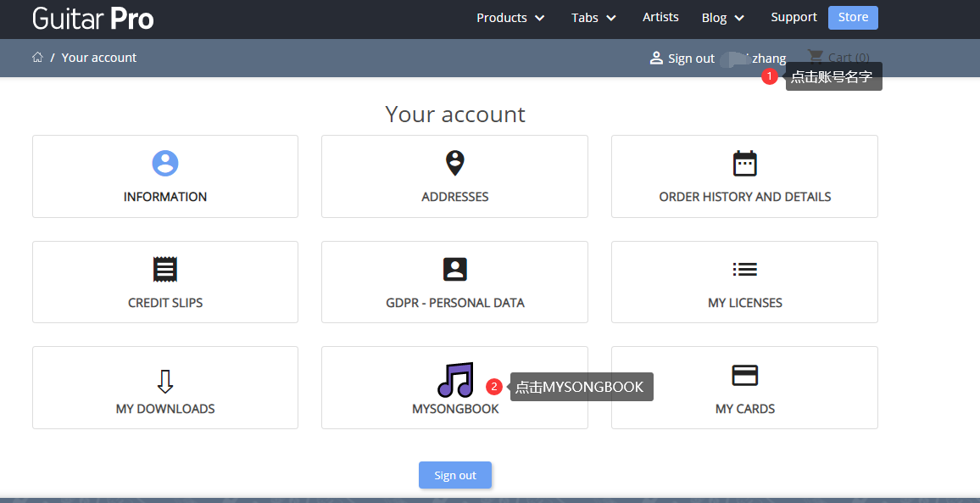Go to the Artists page

(660, 17)
